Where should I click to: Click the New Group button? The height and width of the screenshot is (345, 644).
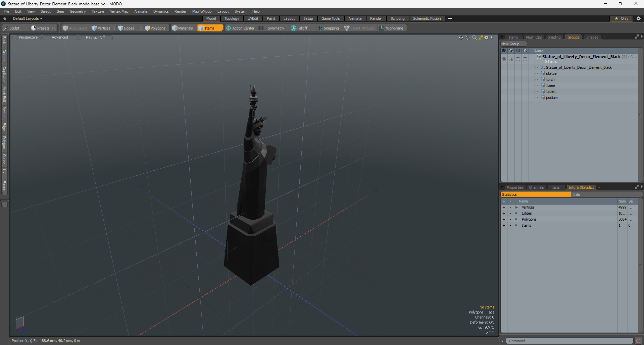tap(513, 44)
